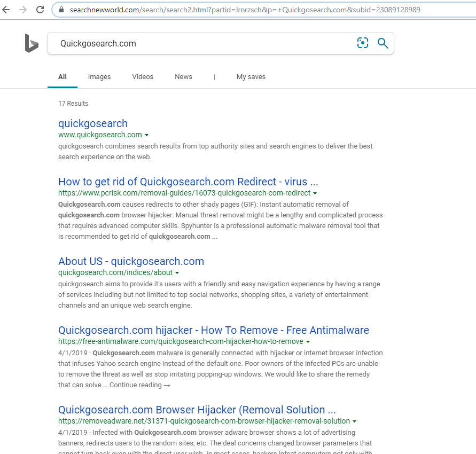Screen dimensions: 476x454
Task: View site security via the padlock icon
Action: tap(61, 10)
